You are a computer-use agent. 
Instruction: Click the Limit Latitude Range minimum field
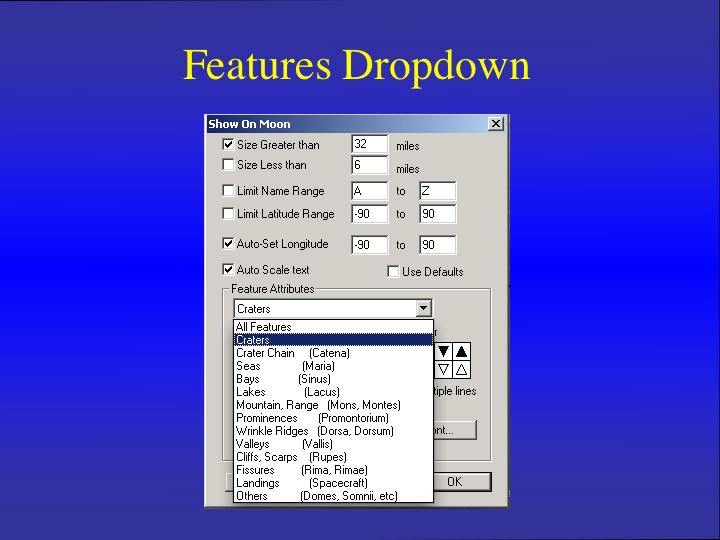tap(368, 214)
